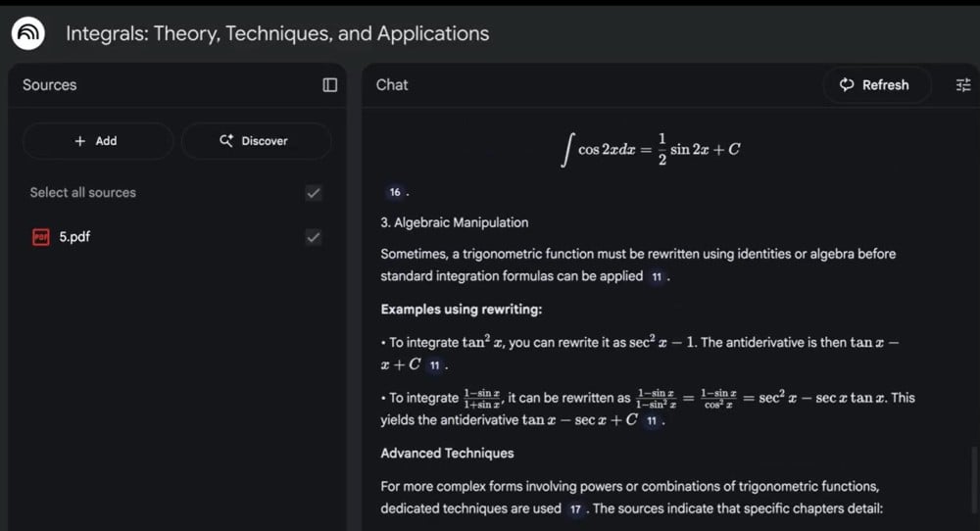The width and height of the screenshot is (980, 531).
Task: Uncheck the 5.pdf source checkbox
Action: [314, 237]
